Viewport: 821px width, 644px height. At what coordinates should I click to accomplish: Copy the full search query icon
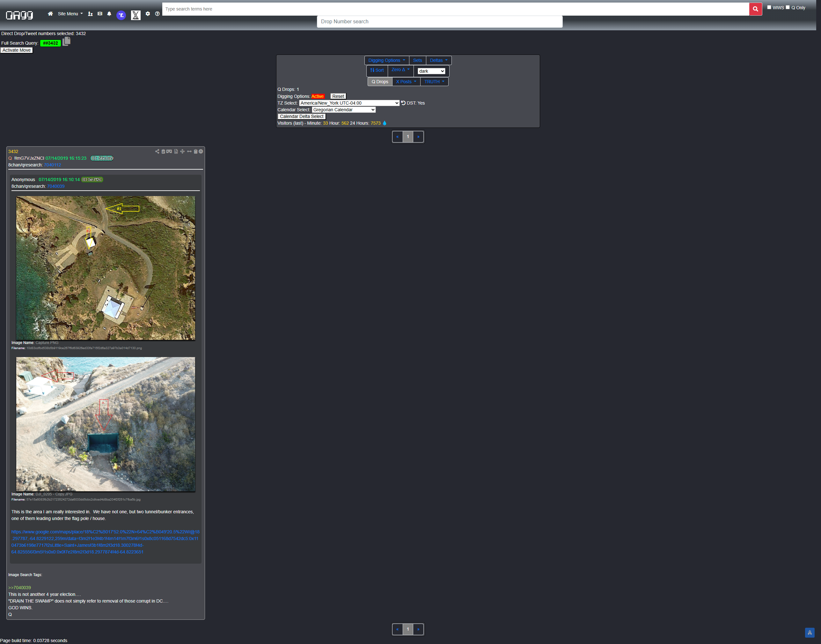[67, 41]
